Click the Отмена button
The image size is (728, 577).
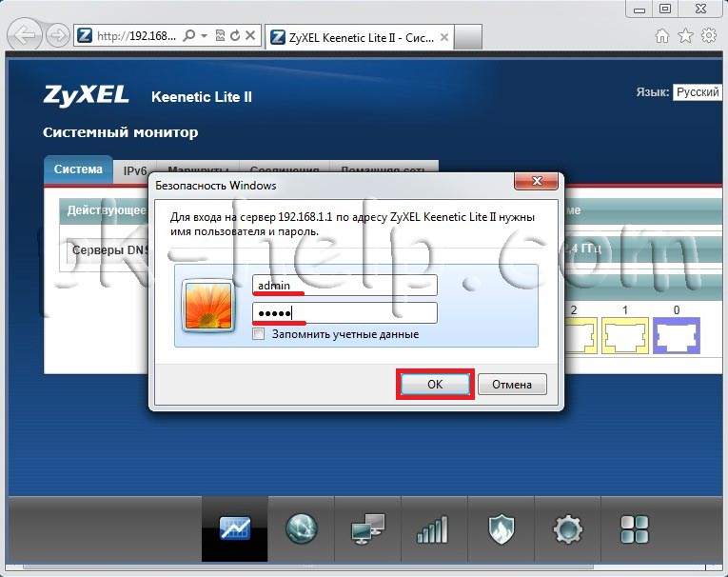[512, 385]
